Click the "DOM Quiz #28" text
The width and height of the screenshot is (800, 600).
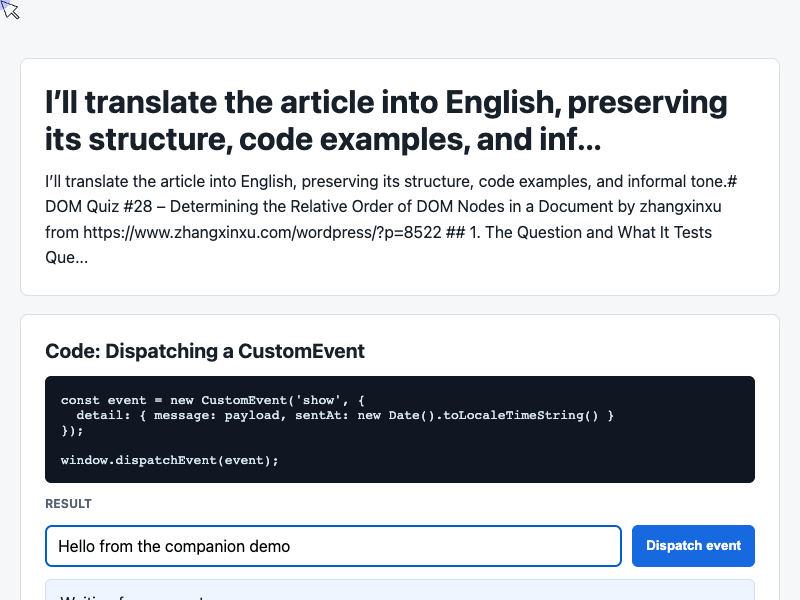[98, 207]
